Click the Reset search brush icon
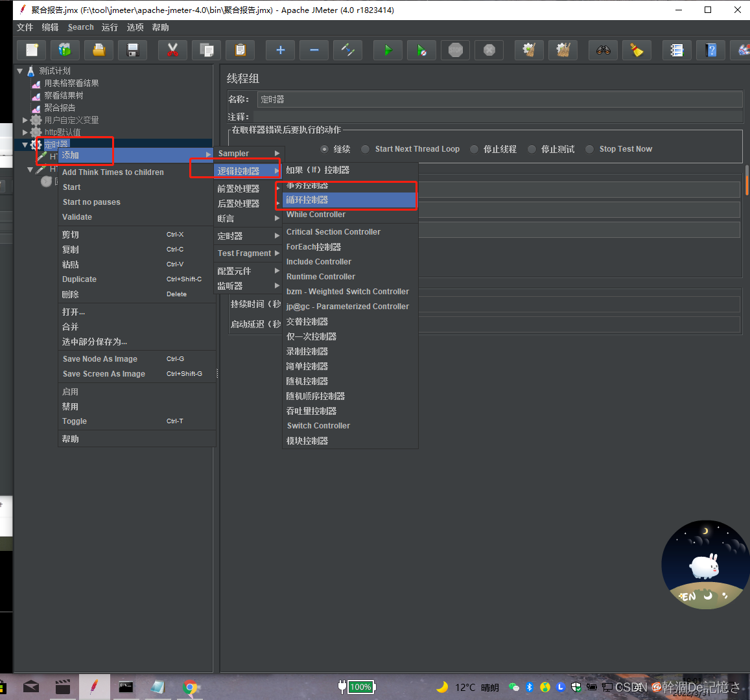This screenshot has height=700, width=750. coord(637,50)
